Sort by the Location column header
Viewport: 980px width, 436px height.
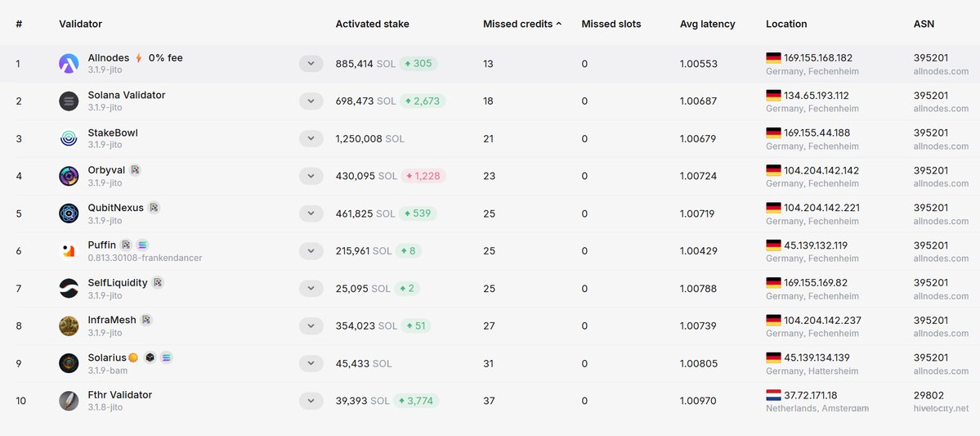coord(786,24)
